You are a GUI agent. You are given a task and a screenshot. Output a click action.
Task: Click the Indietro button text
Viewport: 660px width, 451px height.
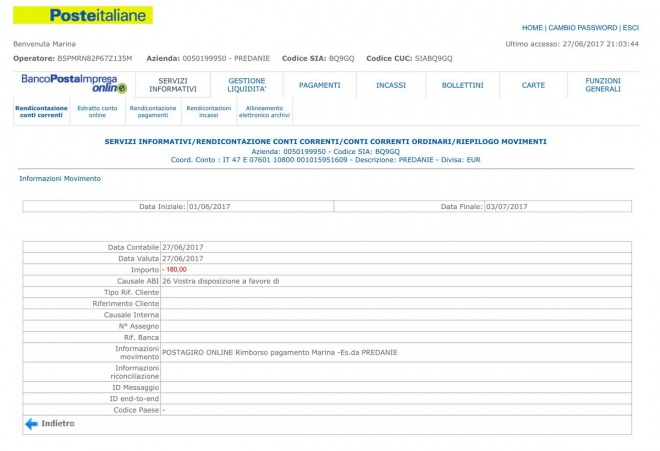58,424
